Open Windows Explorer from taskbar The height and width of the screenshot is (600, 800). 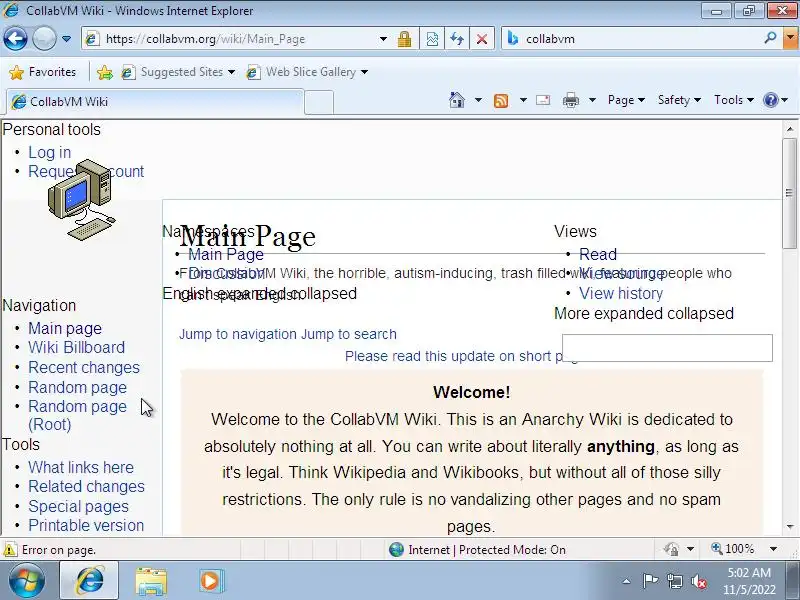point(151,581)
